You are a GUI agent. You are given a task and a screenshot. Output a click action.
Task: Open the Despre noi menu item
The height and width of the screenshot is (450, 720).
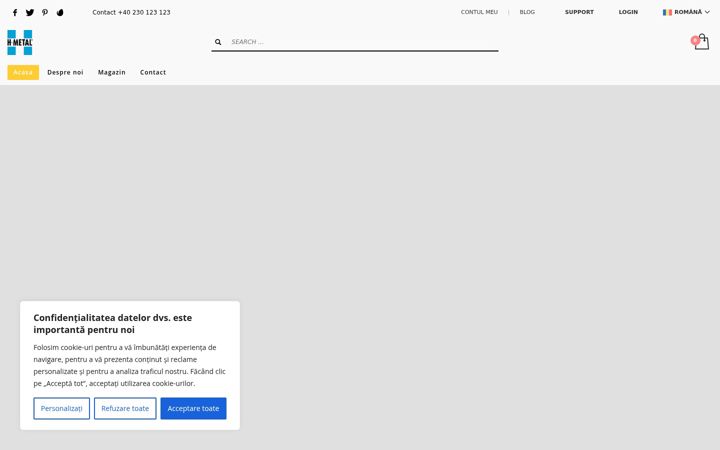65,72
